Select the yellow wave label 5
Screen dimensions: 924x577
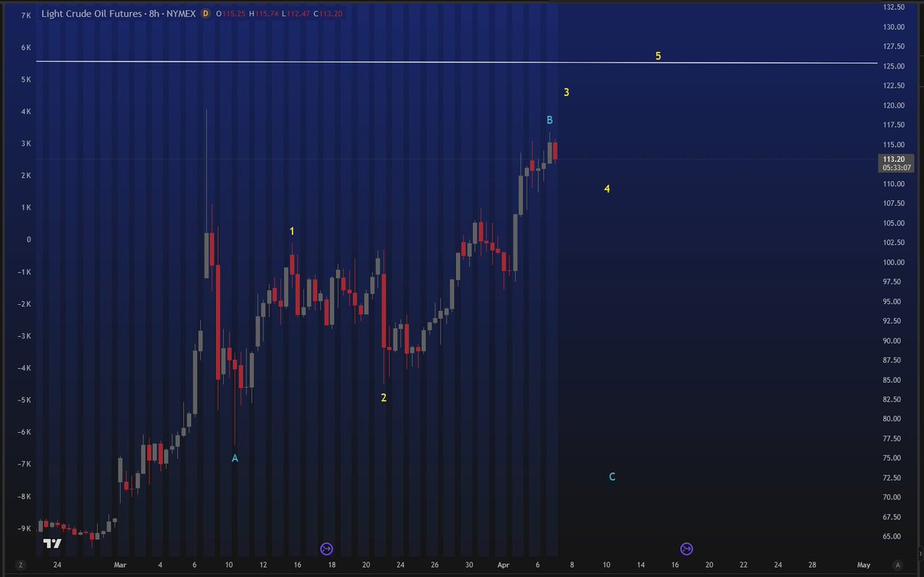[x=658, y=56]
